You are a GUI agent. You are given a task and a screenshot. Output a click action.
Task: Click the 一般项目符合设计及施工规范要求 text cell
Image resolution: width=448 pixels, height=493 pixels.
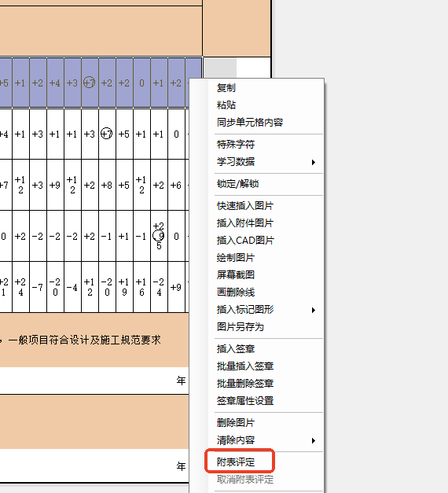(x=85, y=340)
